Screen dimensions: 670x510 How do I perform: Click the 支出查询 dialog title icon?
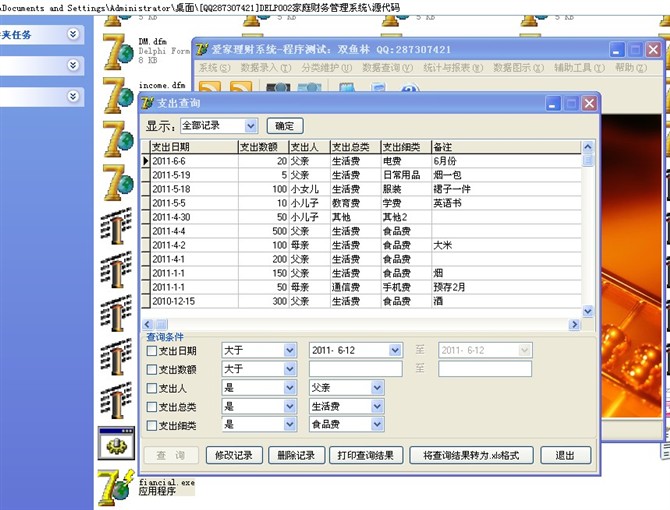coord(147,103)
